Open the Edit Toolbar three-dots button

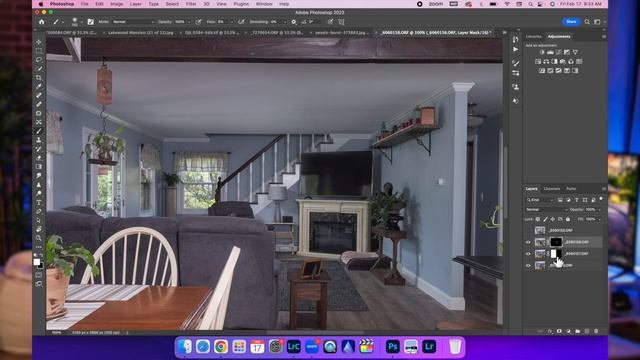tap(39, 247)
